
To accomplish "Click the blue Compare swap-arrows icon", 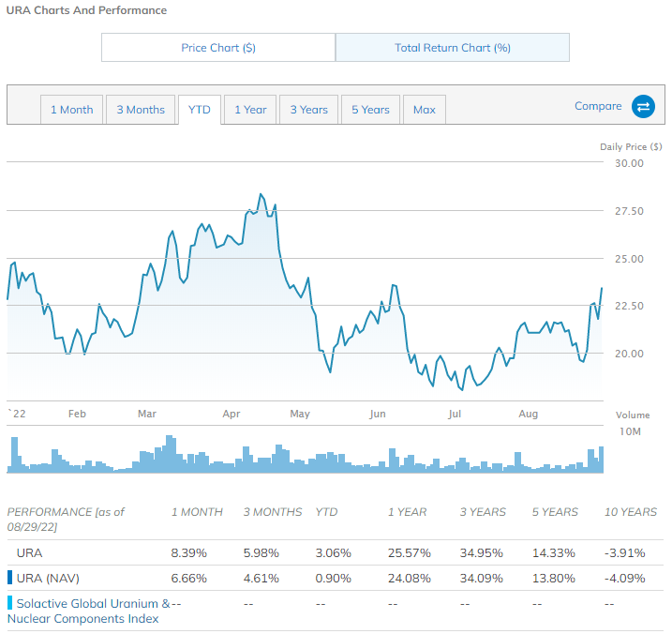I will pos(643,107).
